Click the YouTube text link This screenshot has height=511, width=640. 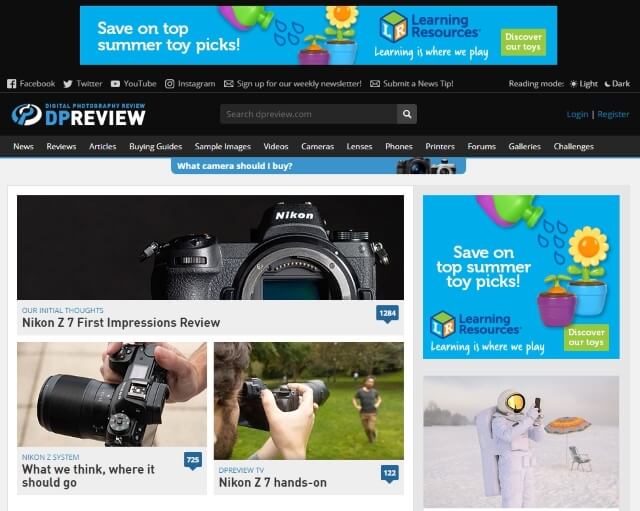[x=140, y=84]
